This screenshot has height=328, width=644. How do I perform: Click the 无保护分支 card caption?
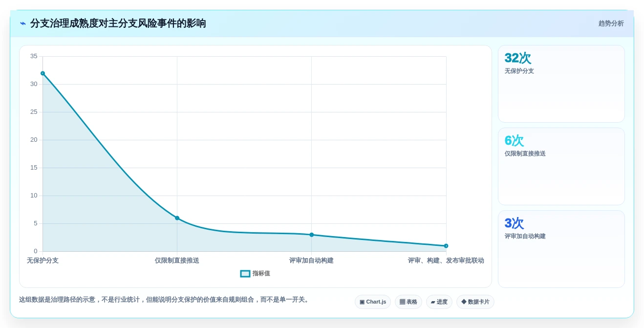pos(519,71)
